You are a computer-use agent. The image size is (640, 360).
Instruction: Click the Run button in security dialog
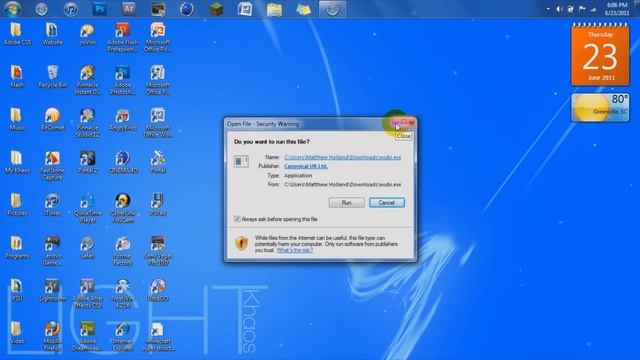347,202
